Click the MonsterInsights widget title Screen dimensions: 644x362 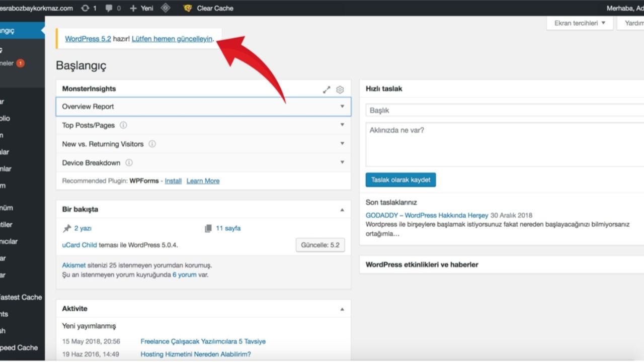[89, 89]
